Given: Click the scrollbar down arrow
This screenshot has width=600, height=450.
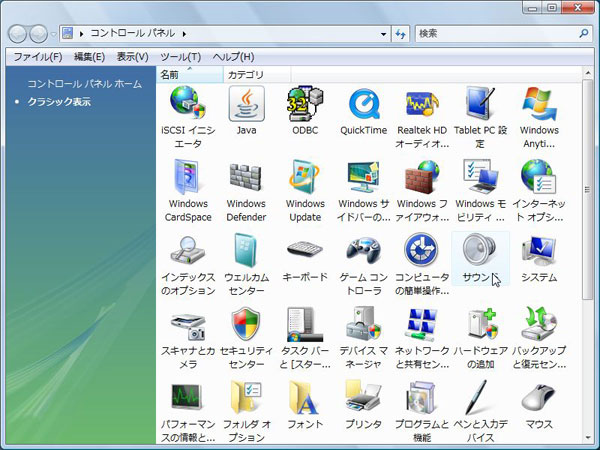Looking at the screenshot, I should click(588, 438).
